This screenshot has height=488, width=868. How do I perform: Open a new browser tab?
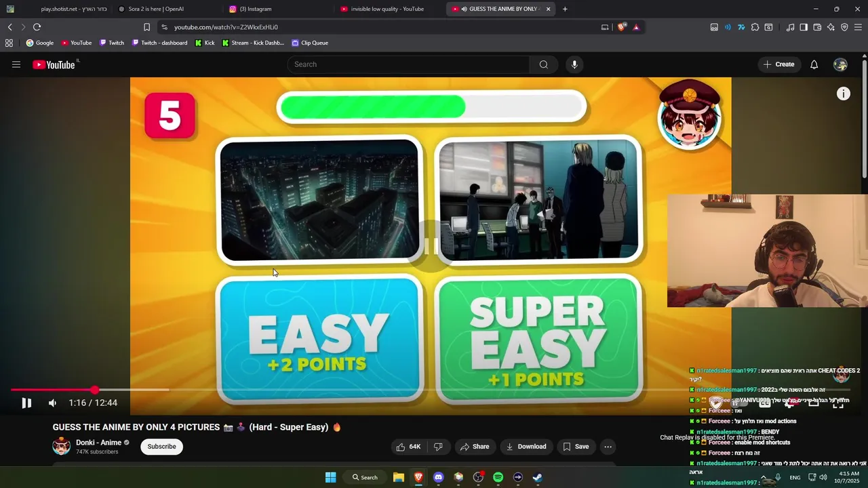point(565,9)
